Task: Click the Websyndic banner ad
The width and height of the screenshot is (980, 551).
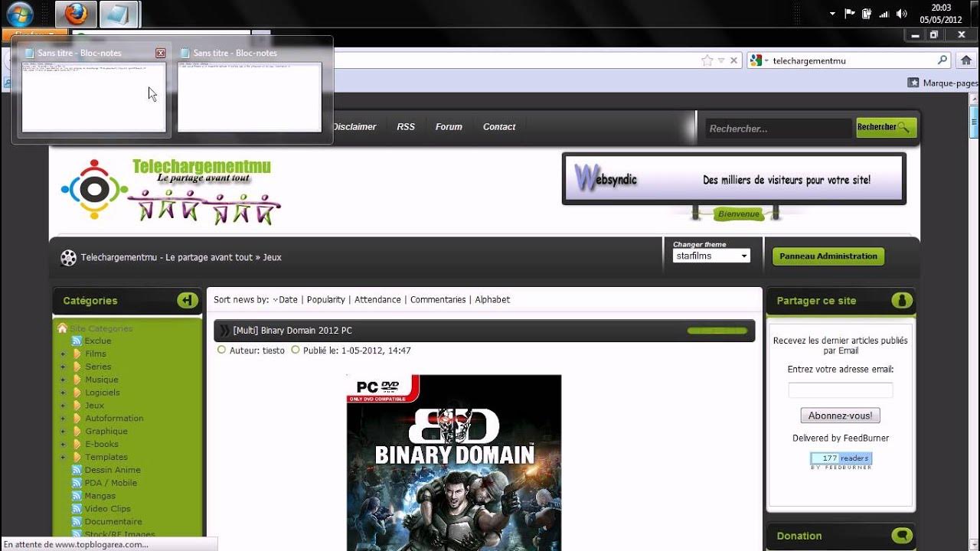Action: [x=733, y=179]
